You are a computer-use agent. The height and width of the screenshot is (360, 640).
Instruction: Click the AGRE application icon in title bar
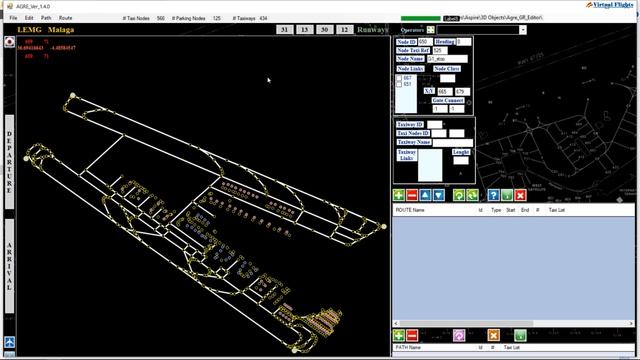click(10, 6)
